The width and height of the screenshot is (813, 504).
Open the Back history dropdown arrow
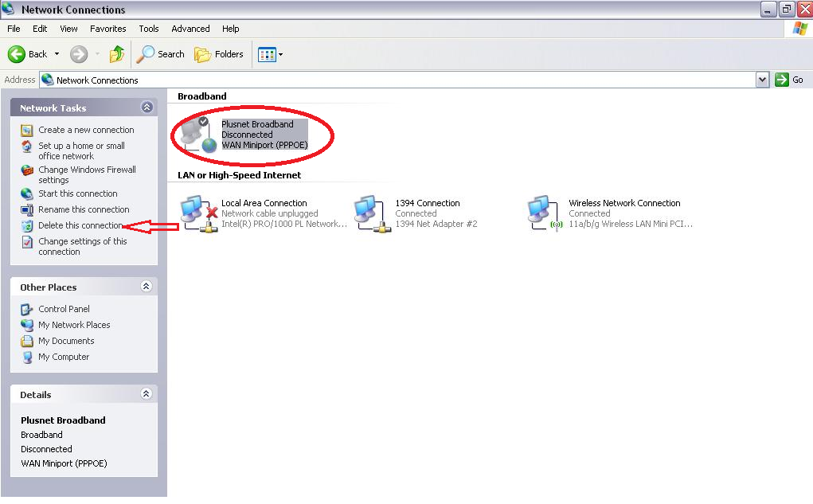pyautogui.click(x=57, y=54)
